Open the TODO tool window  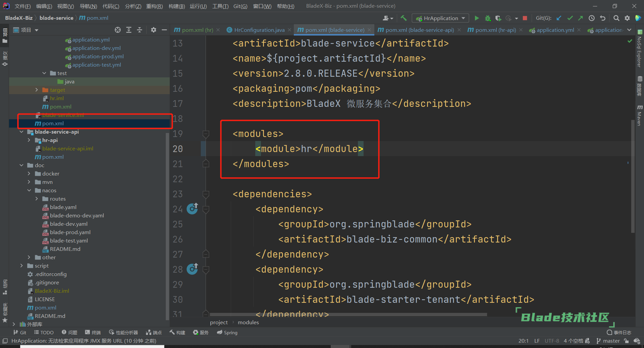(x=44, y=332)
